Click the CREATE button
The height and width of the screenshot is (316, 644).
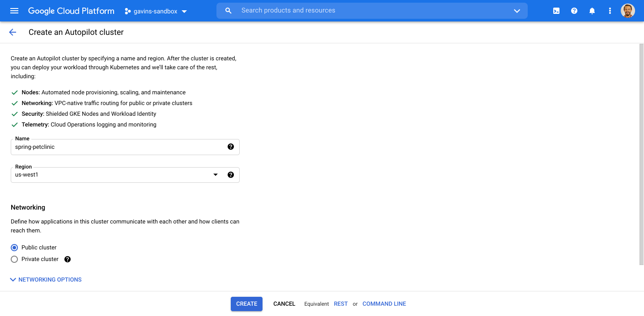[246, 303]
